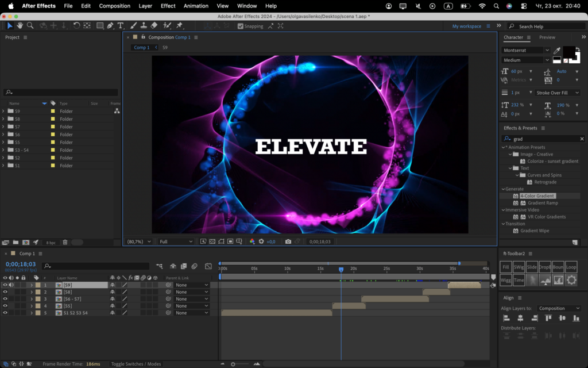
Task: Click the S2 folder yellow label swatch
Action: (53, 158)
